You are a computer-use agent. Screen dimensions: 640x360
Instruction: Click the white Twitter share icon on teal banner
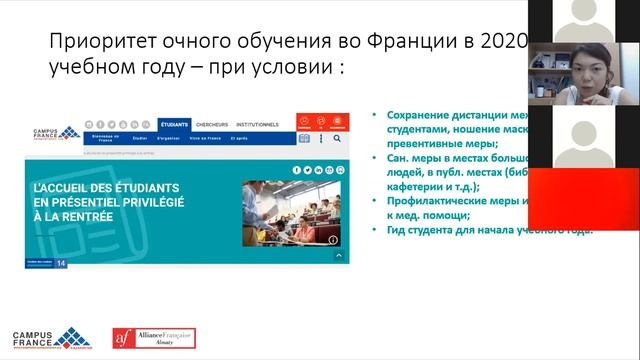point(308,170)
